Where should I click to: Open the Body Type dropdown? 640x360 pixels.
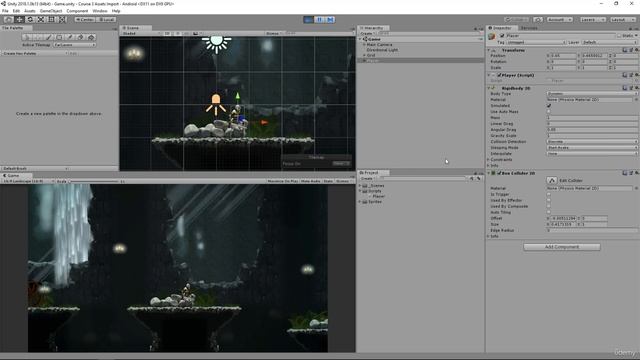(x=592, y=93)
